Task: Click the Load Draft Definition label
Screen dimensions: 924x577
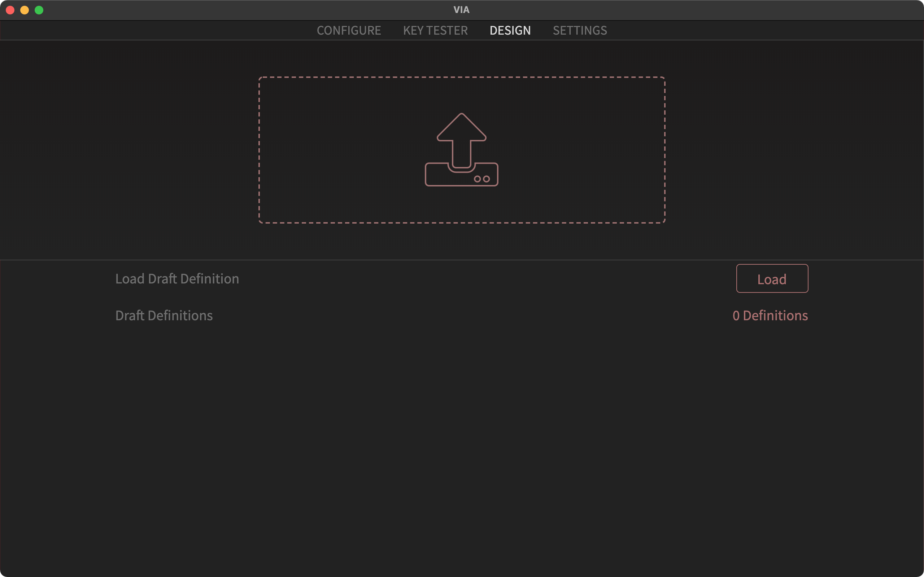Action: pyautogui.click(x=177, y=279)
